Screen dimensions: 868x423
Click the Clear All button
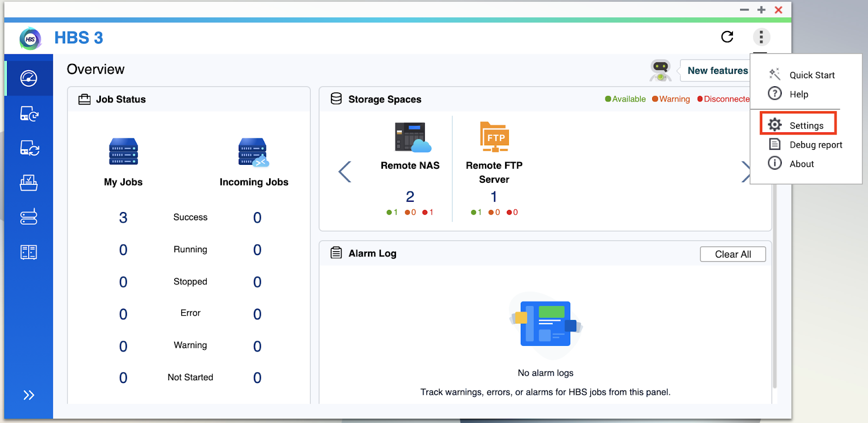[x=732, y=254]
